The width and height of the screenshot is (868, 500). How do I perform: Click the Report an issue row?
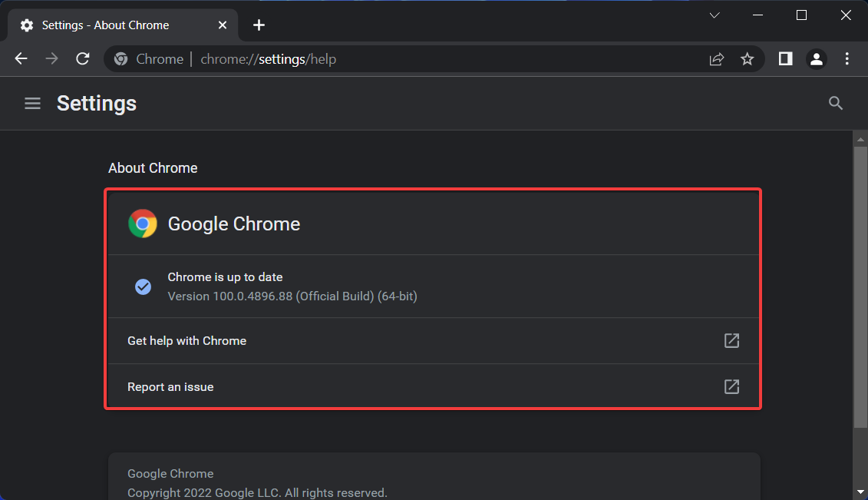(x=384, y=387)
